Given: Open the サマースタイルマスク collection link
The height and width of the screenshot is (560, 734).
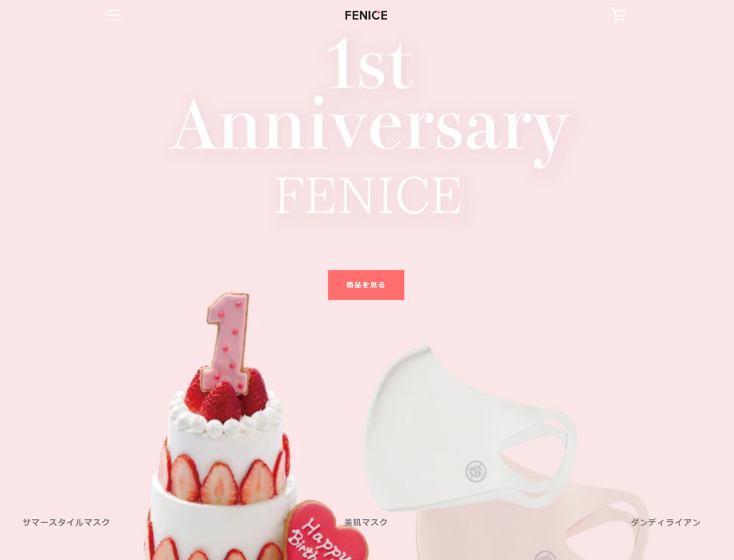Looking at the screenshot, I should [x=66, y=522].
